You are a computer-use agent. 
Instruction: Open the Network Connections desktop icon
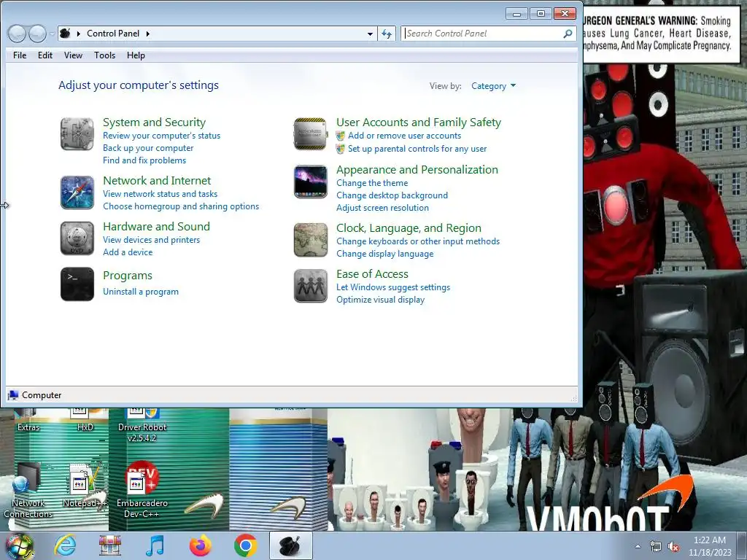pos(28,489)
